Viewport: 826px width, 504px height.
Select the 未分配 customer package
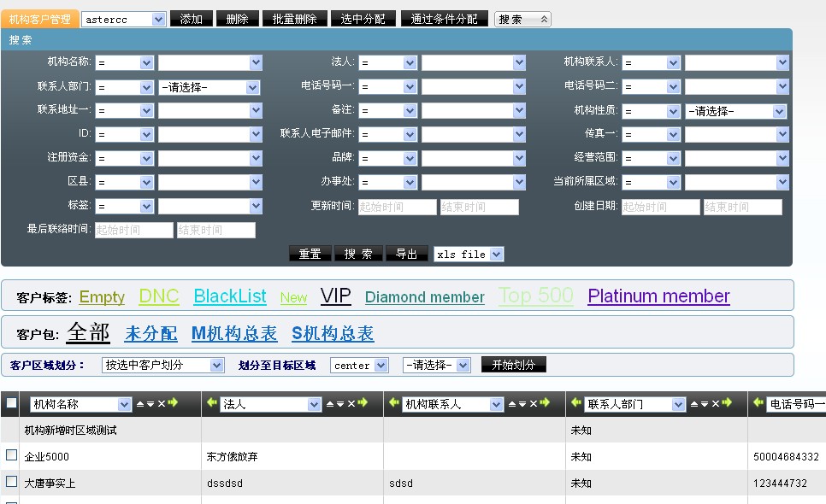click(150, 333)
